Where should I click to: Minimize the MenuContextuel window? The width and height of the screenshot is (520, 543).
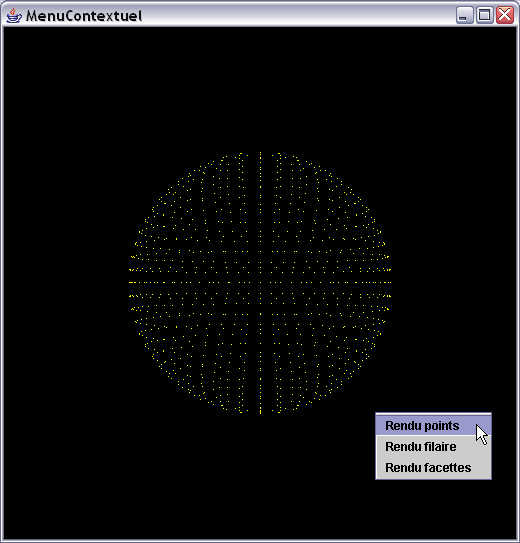[464, 15]
